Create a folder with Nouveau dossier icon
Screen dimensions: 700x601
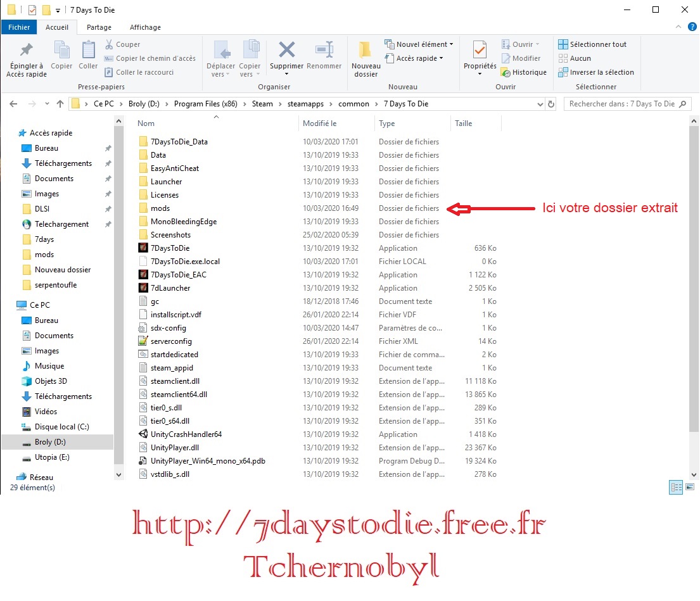point(366,49)
